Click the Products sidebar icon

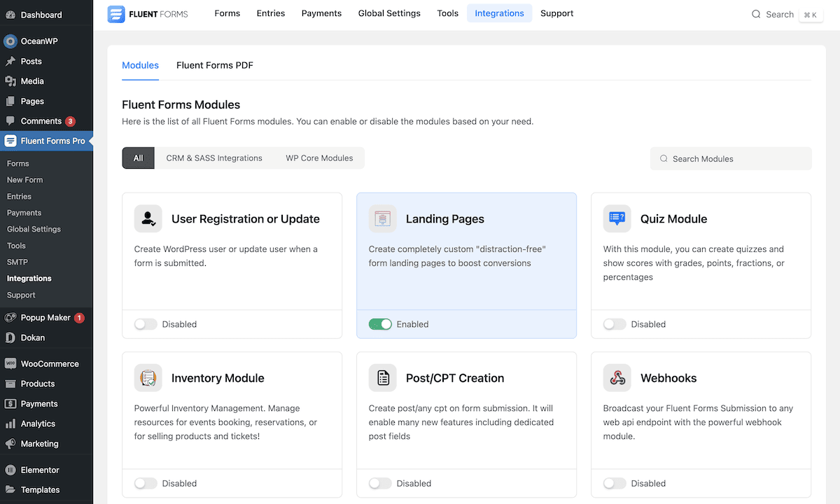(10, 384)
